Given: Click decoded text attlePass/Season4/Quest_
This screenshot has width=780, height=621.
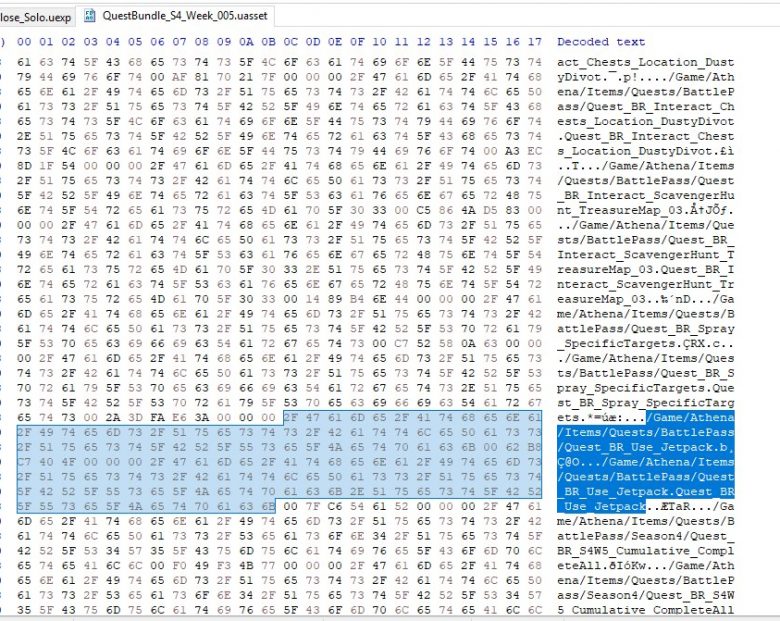Looking at the screenshot, I should coord(646,536).
